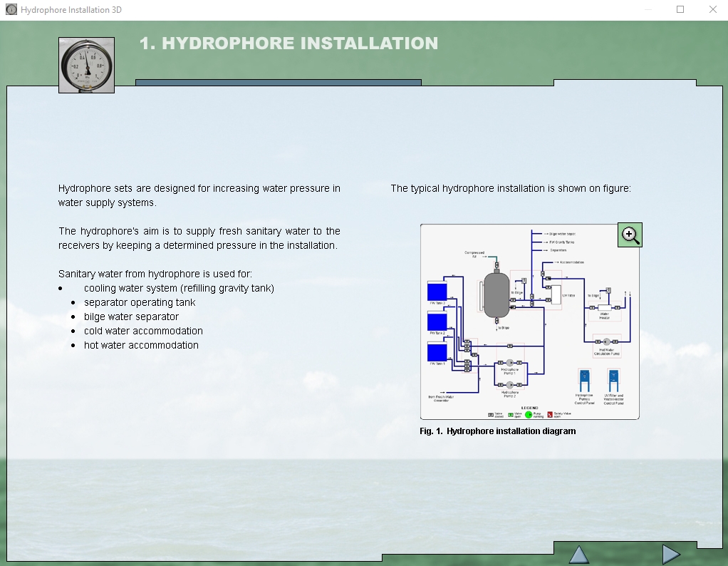Click the UV Filter and Water Heater panel symbol

614,381
